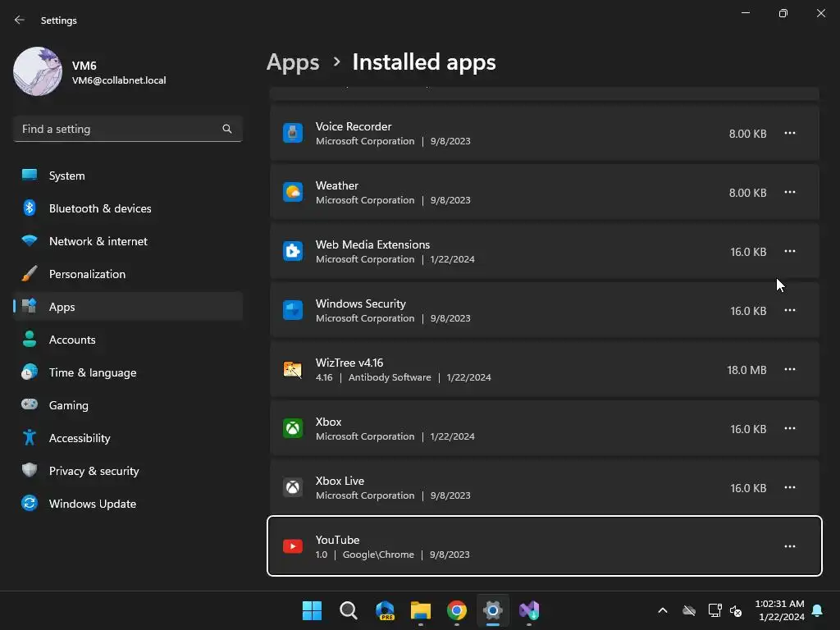The height and width of the screenshot is (630, 840).
Task: Click the 18.0 MB size value
Action: click(746, 370)
